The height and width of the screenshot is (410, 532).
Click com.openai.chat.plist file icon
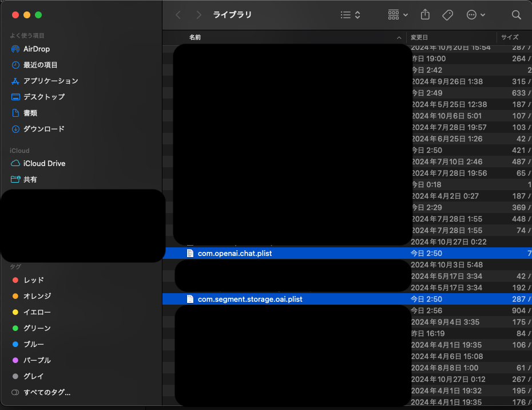(x=190, y=253)
